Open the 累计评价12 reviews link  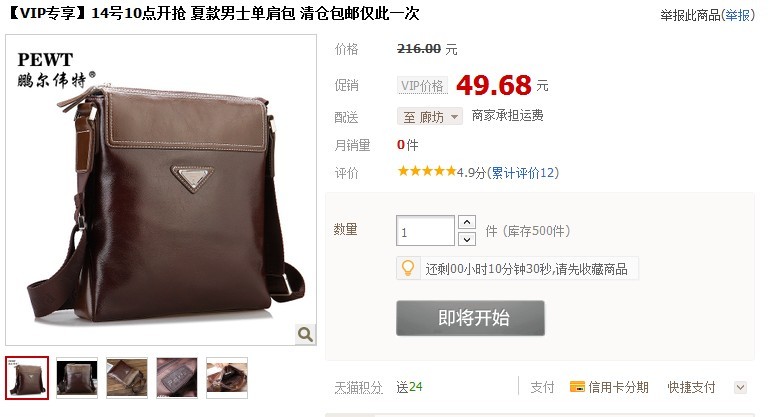tap(522, 173)
